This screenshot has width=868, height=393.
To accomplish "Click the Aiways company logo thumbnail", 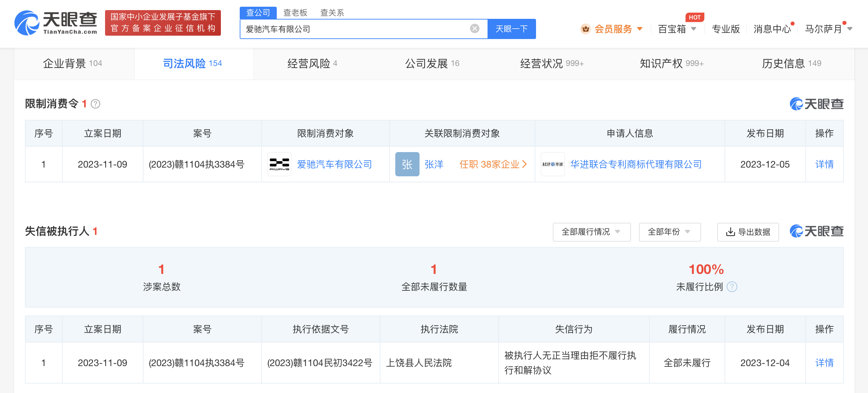I will 279,164.
